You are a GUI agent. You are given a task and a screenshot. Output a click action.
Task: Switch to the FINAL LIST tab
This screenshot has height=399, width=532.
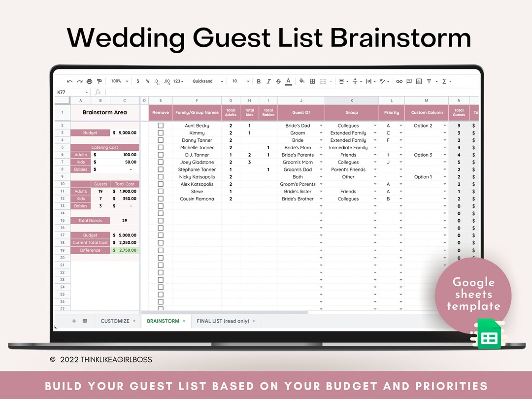click(x=223, y=321)
